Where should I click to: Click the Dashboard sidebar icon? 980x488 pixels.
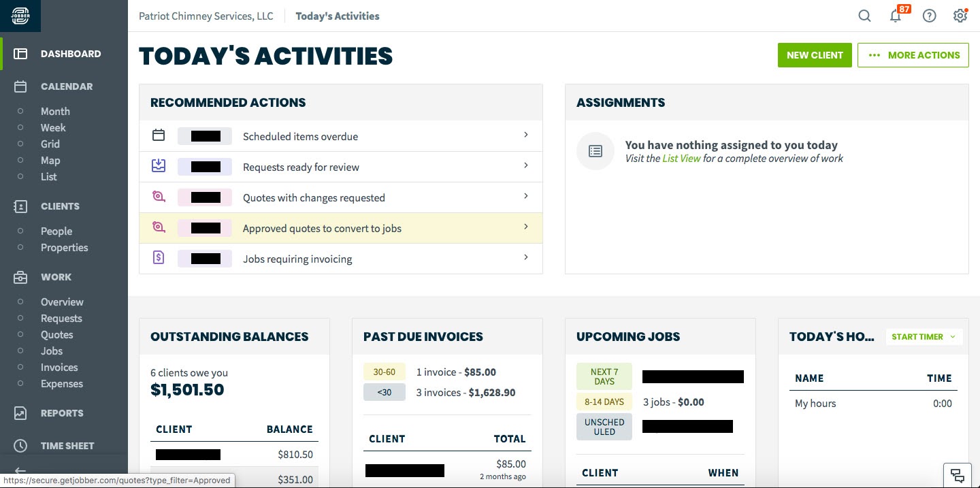pos(20,54)
